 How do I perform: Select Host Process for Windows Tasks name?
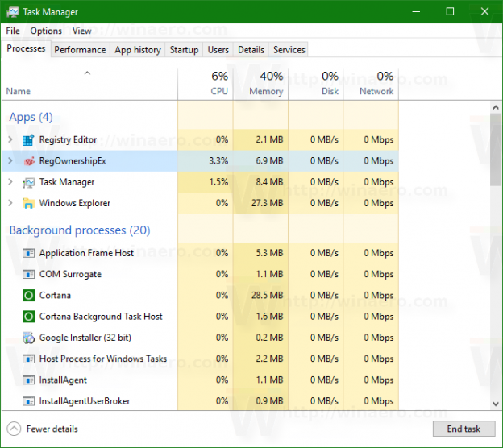point(103,359)
